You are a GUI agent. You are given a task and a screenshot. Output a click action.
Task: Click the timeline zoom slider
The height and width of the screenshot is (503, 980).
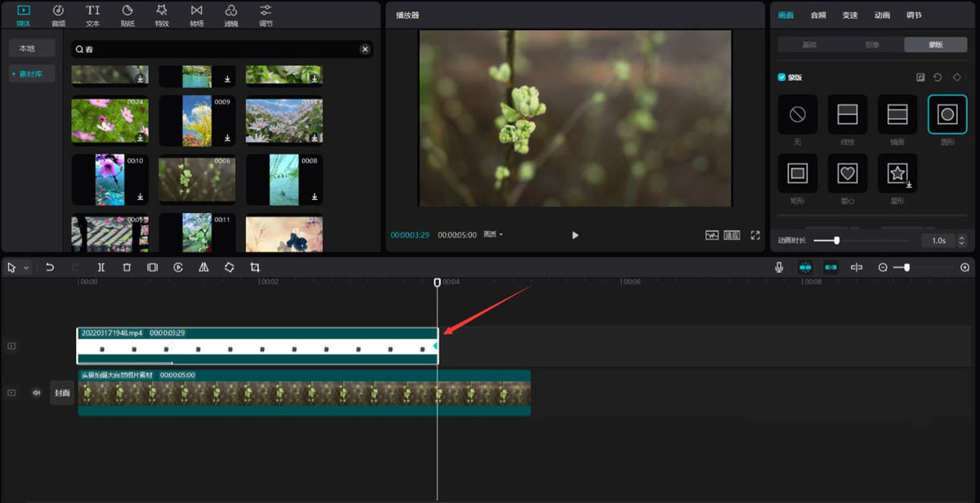[x=906, y=268]
